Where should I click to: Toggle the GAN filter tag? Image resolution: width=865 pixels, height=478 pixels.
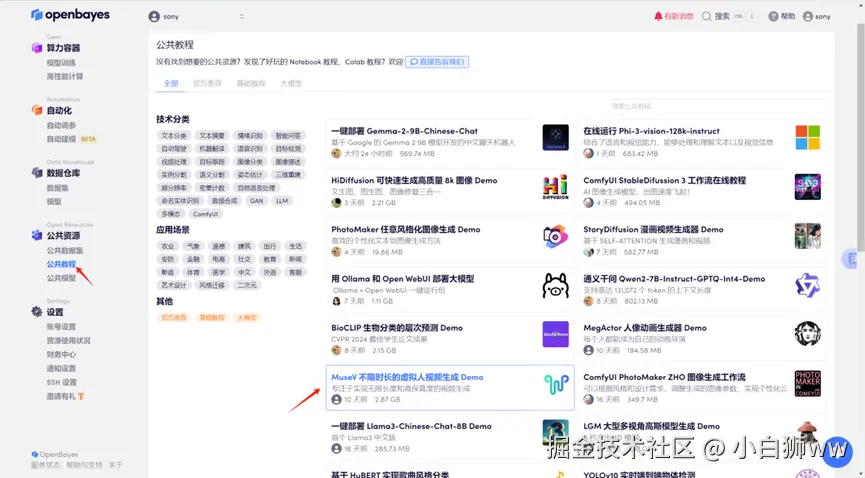[x=257, y=201]
